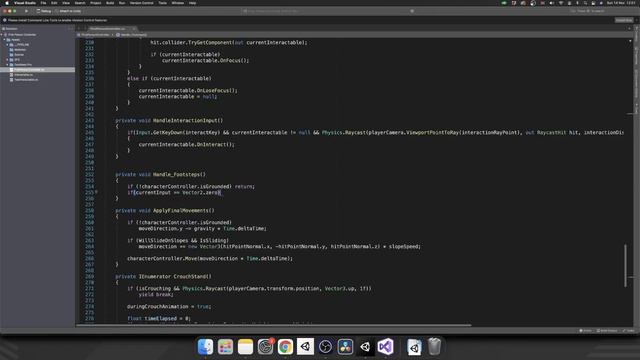Image resolution: width=640 pixels, height=360 pixels.
Task: Open the Build menu
Action: pos(110,3)
